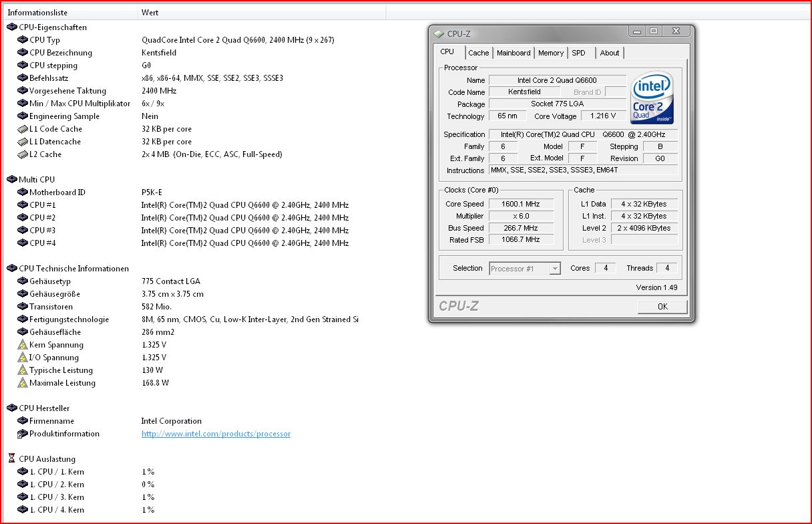The image size is (812, 524).
Task: Click the Package field Socket 775 LGA
Action: click(558, 104)
